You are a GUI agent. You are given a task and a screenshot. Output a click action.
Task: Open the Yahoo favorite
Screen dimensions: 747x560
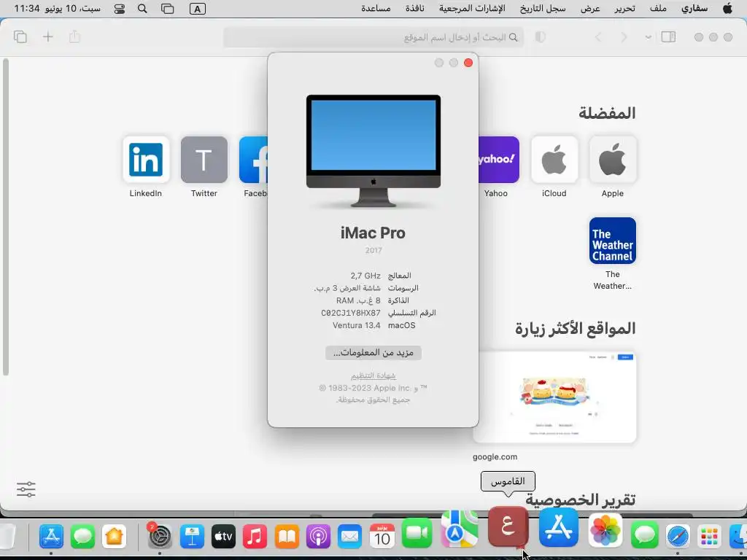(499, 160)
